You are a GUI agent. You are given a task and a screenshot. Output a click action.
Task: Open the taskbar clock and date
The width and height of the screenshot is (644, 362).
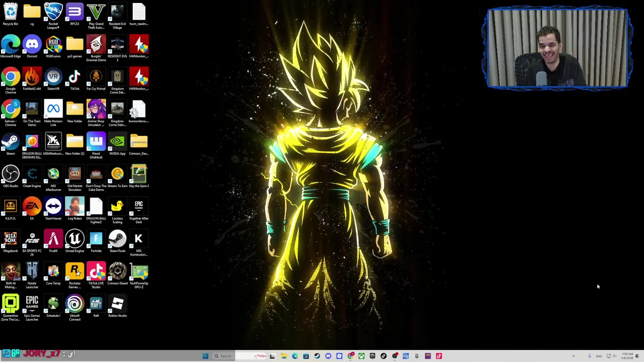point(627,356)
